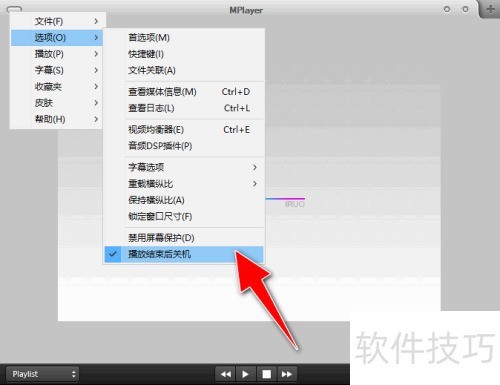Click the chevron beside 皮肤
The width and height of the screenshot is (500, 385).
(x=96, y=103)
